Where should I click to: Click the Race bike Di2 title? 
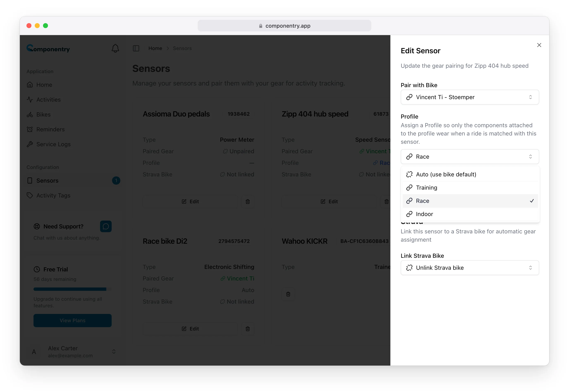pyautogui.click(x=165, y=241)
